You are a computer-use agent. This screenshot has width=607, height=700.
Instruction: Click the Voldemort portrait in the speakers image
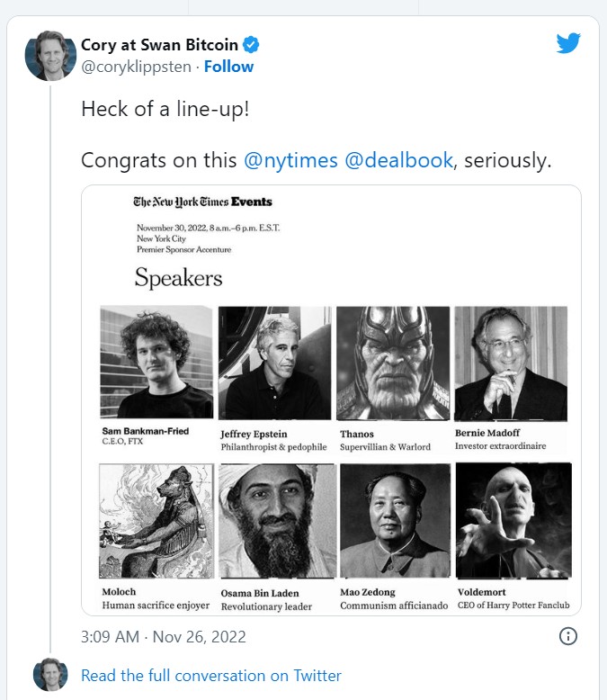tap(513, 521)
